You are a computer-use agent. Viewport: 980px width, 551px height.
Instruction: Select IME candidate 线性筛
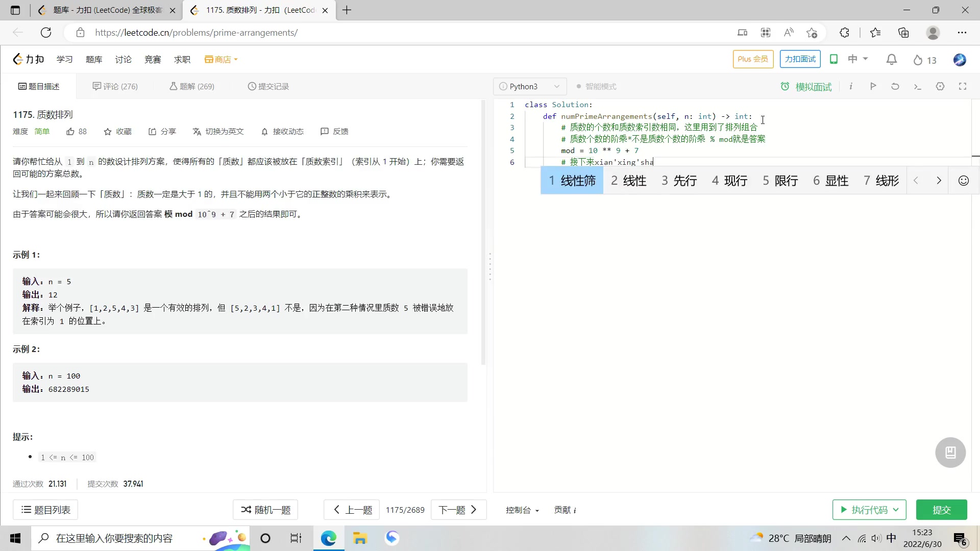pos(572,181)
